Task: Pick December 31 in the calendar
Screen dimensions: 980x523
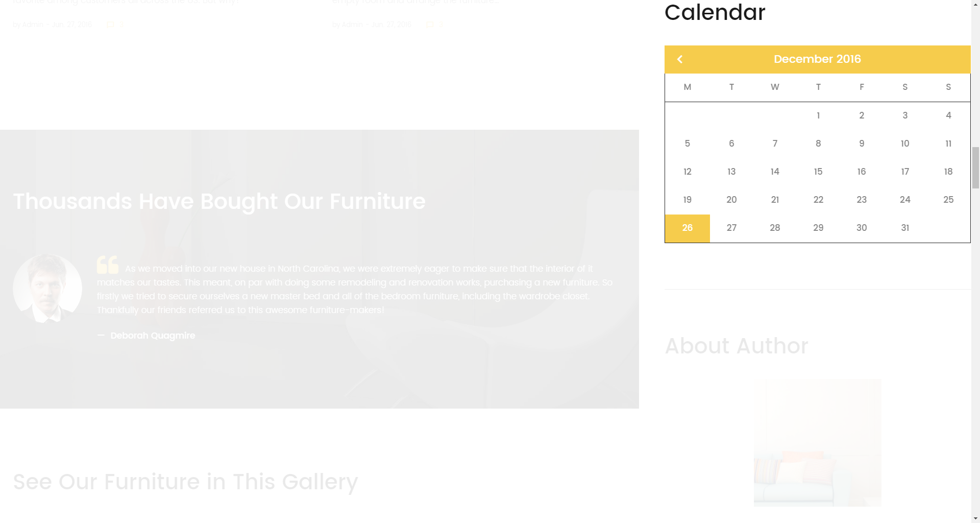Action: pos(905,228)
